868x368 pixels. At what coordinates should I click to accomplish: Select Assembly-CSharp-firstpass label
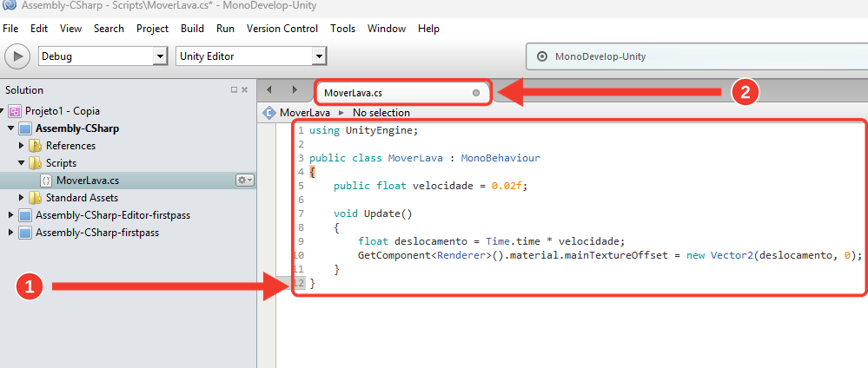tap(96, 233)
